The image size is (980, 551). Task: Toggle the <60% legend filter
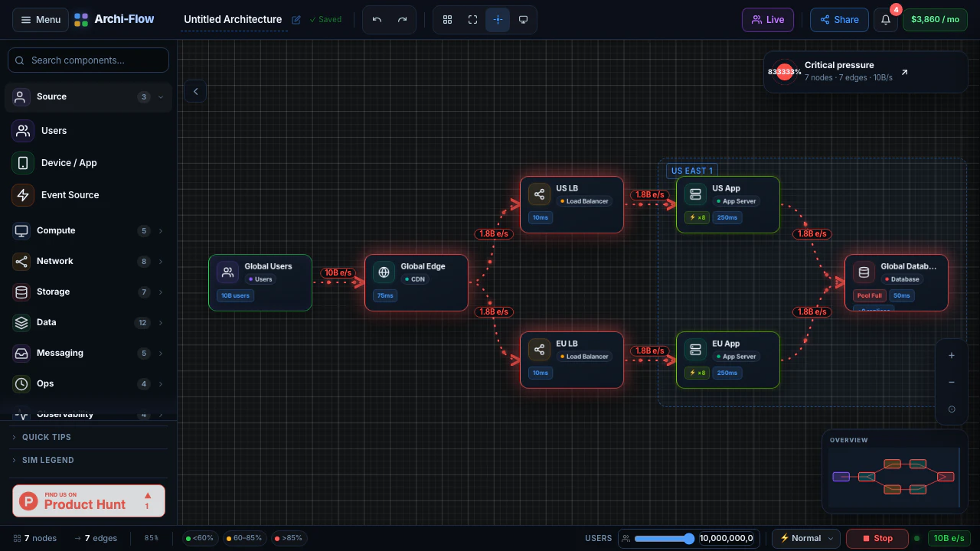coord(200,539)
